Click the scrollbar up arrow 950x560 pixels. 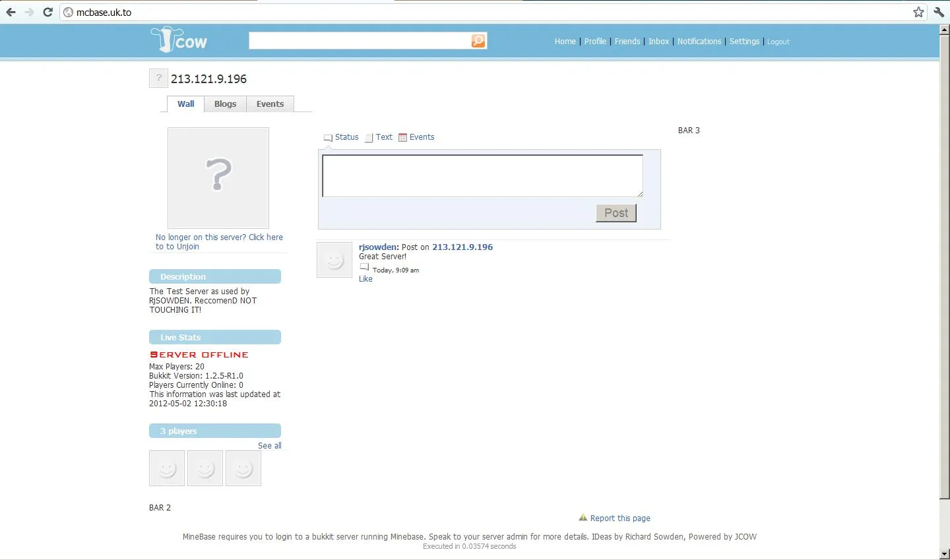pos(945,30)
